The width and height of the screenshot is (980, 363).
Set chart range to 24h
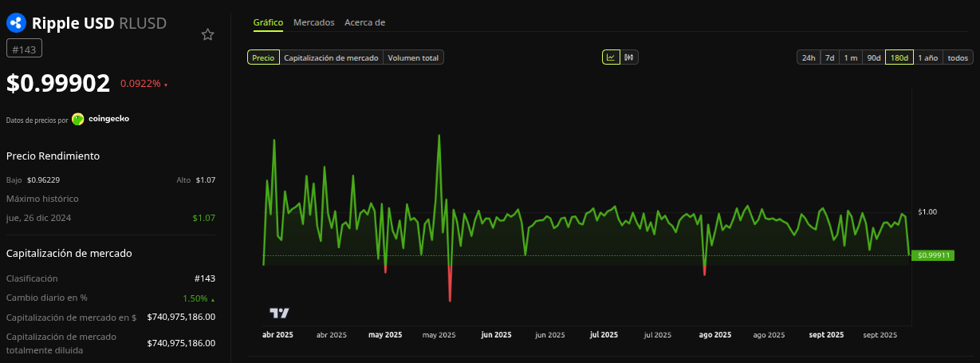(809, 57)
